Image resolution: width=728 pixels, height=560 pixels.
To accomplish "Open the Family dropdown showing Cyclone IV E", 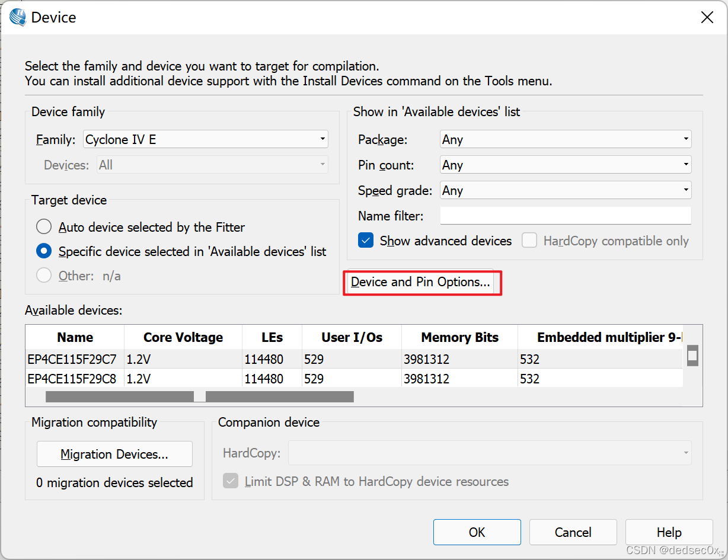I will pyautogui.click(x=206, y=140).
